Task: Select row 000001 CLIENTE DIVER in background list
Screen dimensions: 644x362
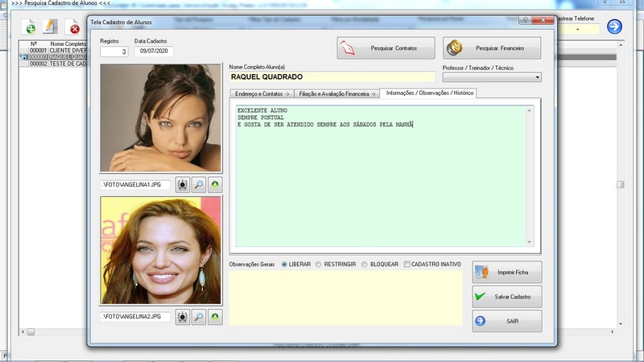Action: [53, 51]
